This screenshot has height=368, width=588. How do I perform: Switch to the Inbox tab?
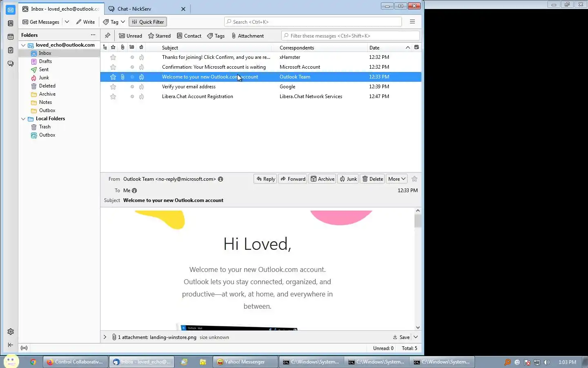(61, 9)
